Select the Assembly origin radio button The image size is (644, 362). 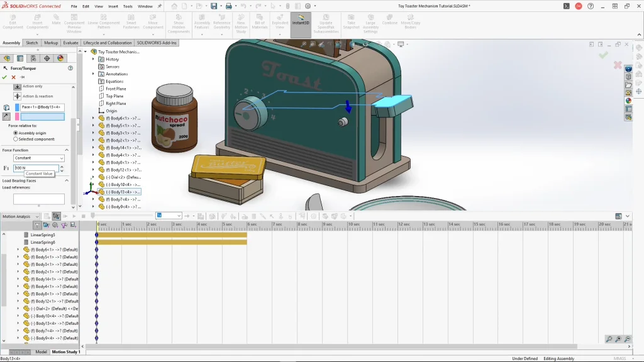[x=16, y=133]
